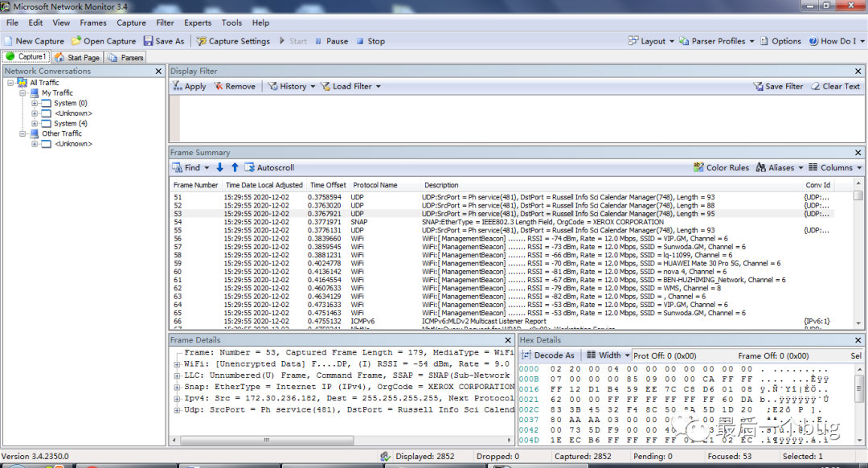Image resolution: width=868 pixels, height=468 pixels.
Task: Open the Load Filter dropdown
Action: tap(350, 86)
